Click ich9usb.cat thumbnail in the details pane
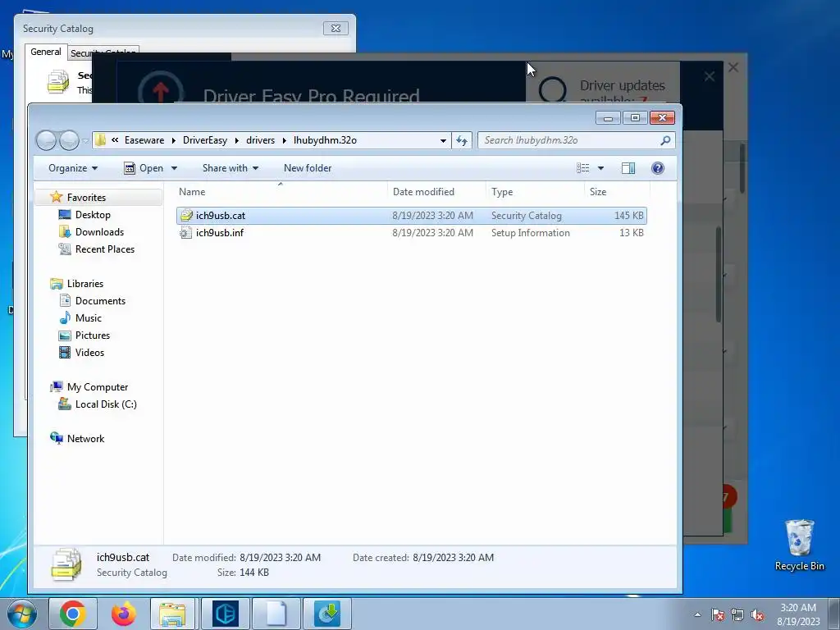This screenshot has width=840, height=630. pyautogui.click(x=66, y=564)
